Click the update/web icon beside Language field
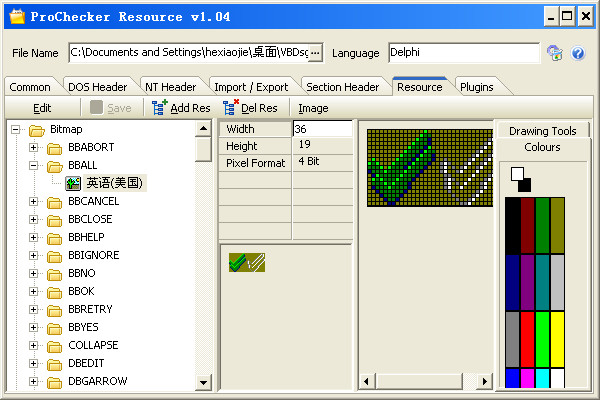 (555, 53)
